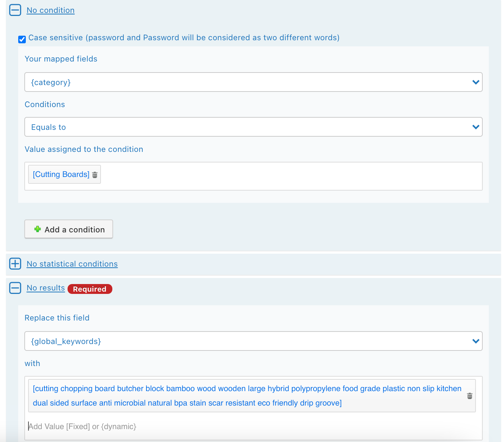Click the Add a condition button
Image resolution: width=504 pixels, height=442 pixels.
pos(69,229)
